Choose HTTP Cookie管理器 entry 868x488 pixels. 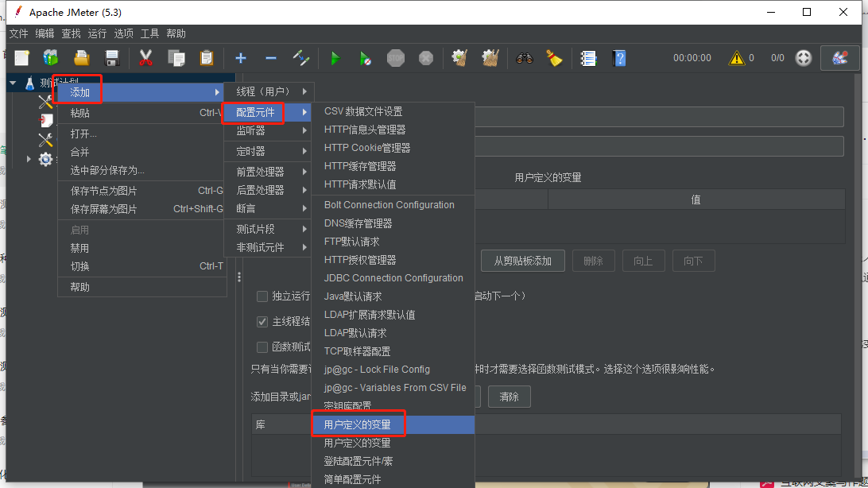click(x=393, y=148)
